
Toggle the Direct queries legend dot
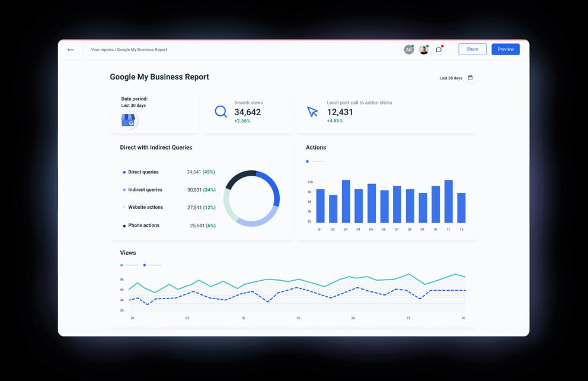tap(124, 172)
